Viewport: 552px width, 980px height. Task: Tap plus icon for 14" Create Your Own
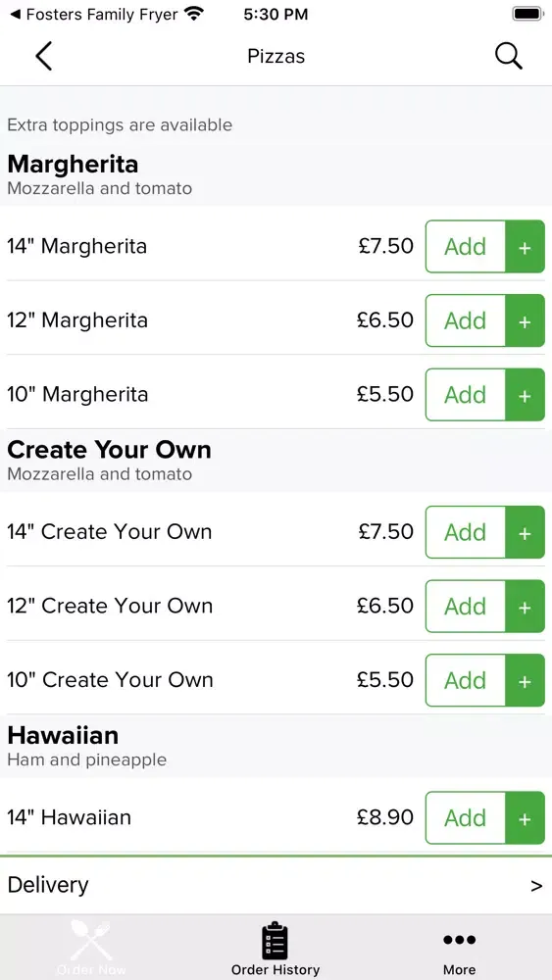coord(525,532)
